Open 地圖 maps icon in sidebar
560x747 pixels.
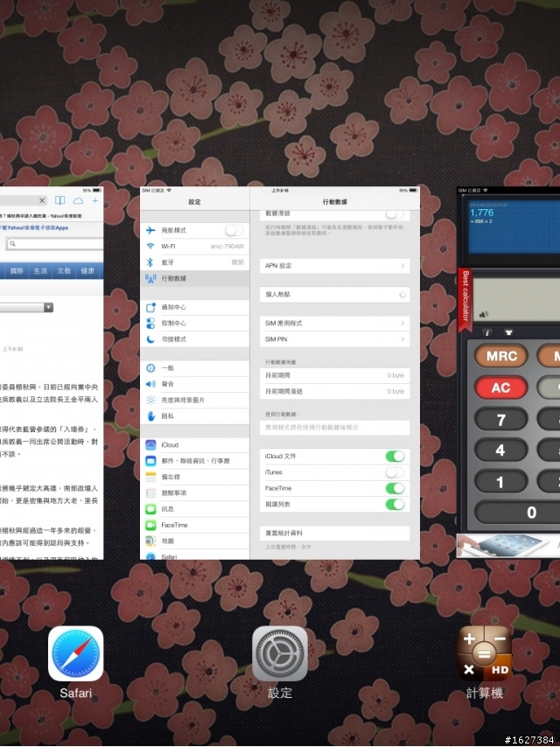coord(150,541)
